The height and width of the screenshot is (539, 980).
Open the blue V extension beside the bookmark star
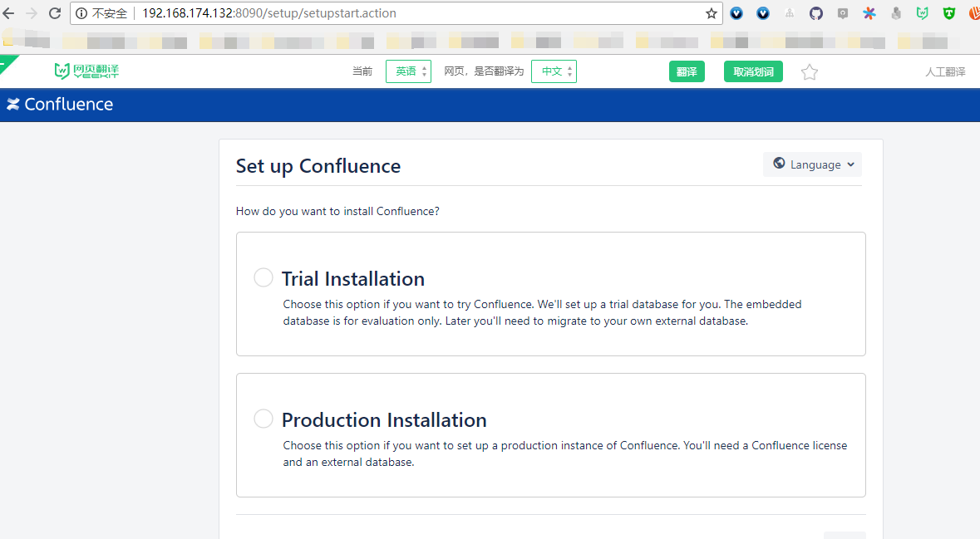point(736,13)
